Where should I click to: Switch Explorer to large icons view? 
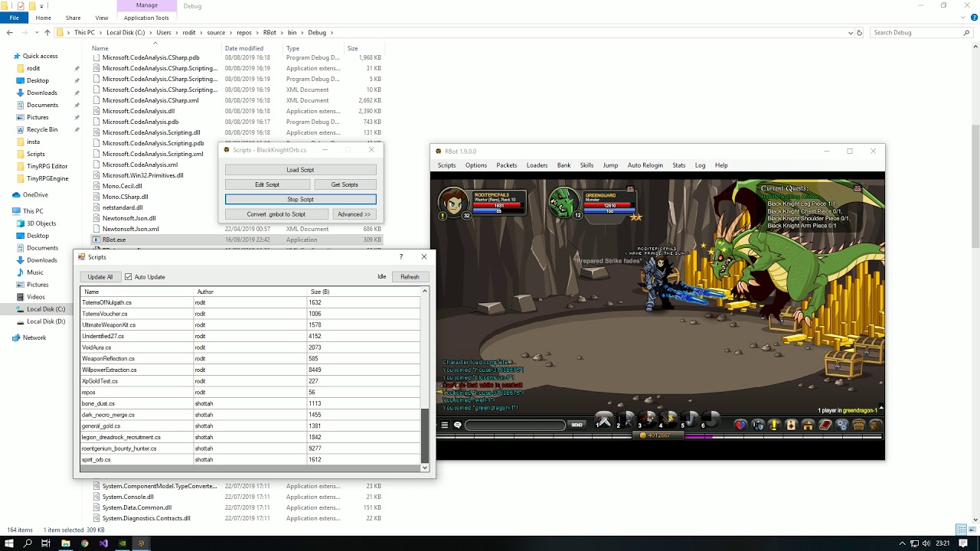[973, 530]
